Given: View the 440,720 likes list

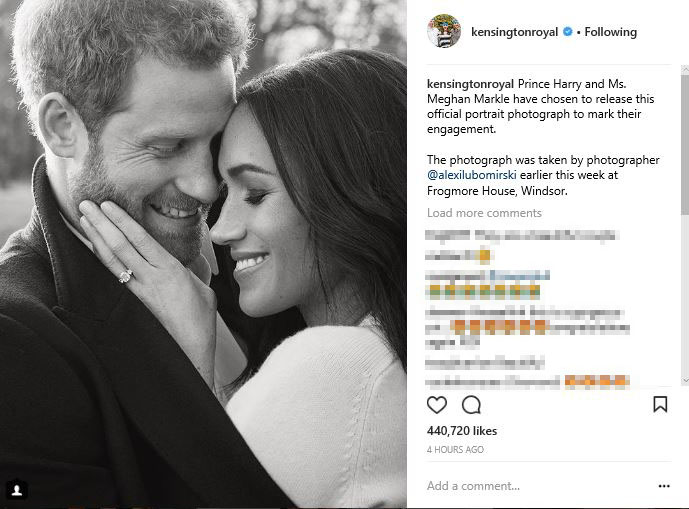Looking at the screenshot, I should coord(462,431).
